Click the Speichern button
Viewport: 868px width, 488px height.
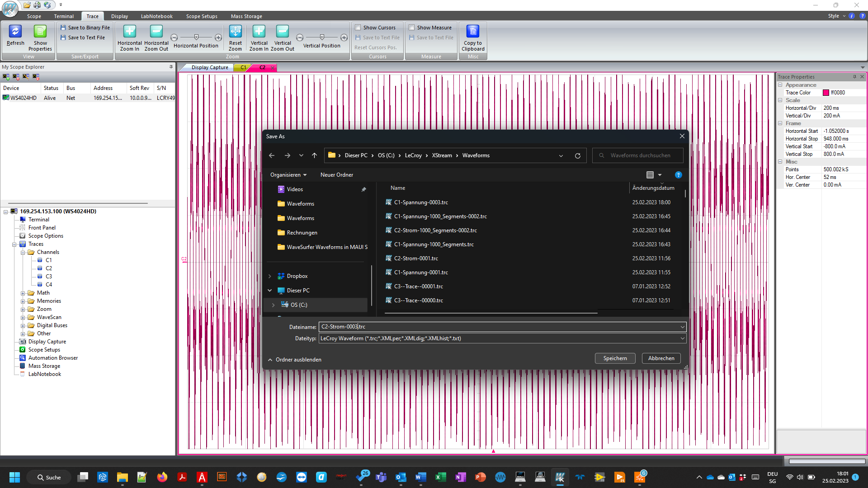click(x=615, y=358)
